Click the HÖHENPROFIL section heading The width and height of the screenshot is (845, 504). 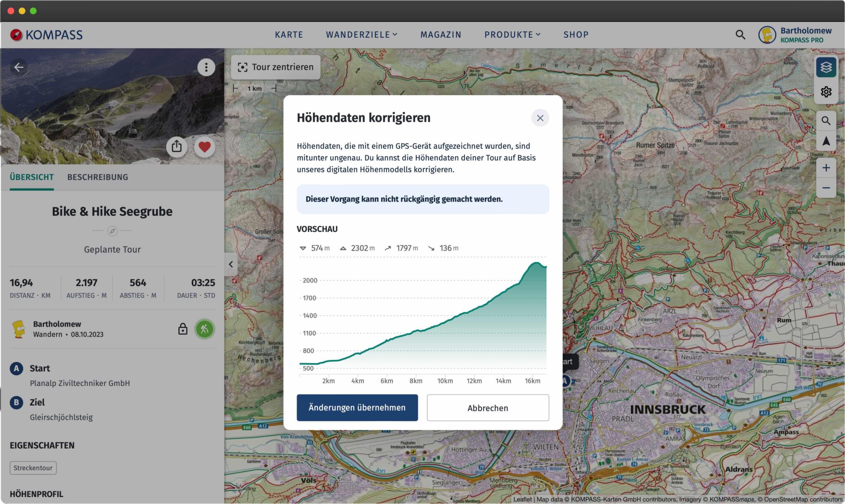click(x=36, y=494)
